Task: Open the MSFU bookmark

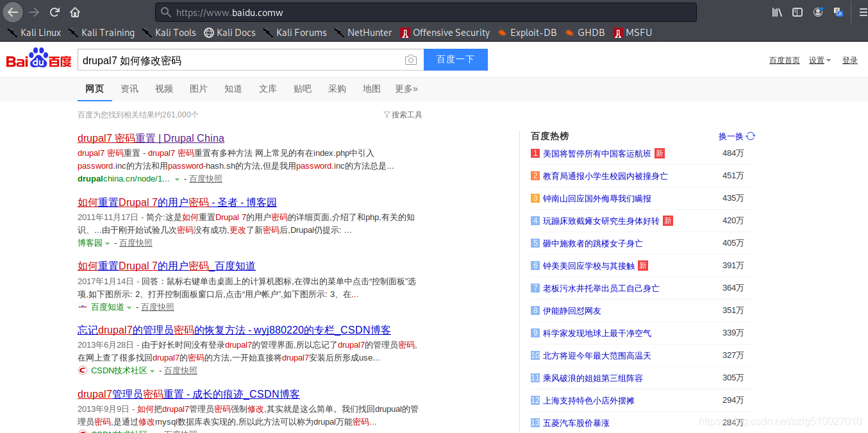Action: click(632, 33)
